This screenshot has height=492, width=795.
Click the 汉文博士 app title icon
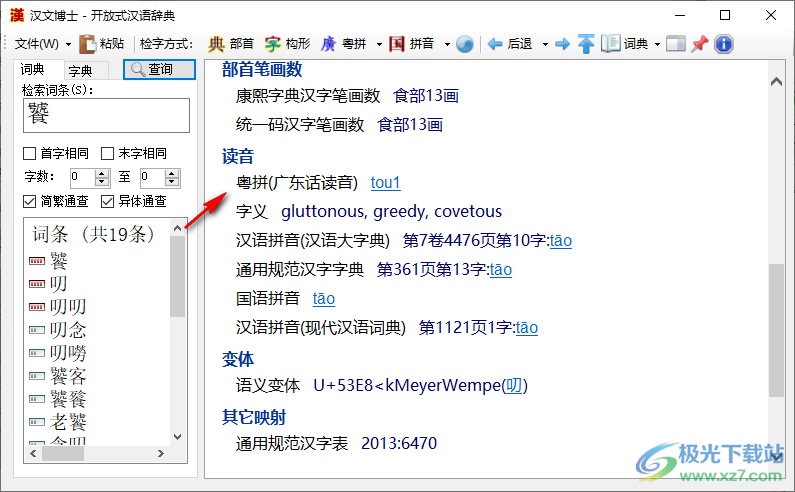pyautogui.click(x=17, y=15)
